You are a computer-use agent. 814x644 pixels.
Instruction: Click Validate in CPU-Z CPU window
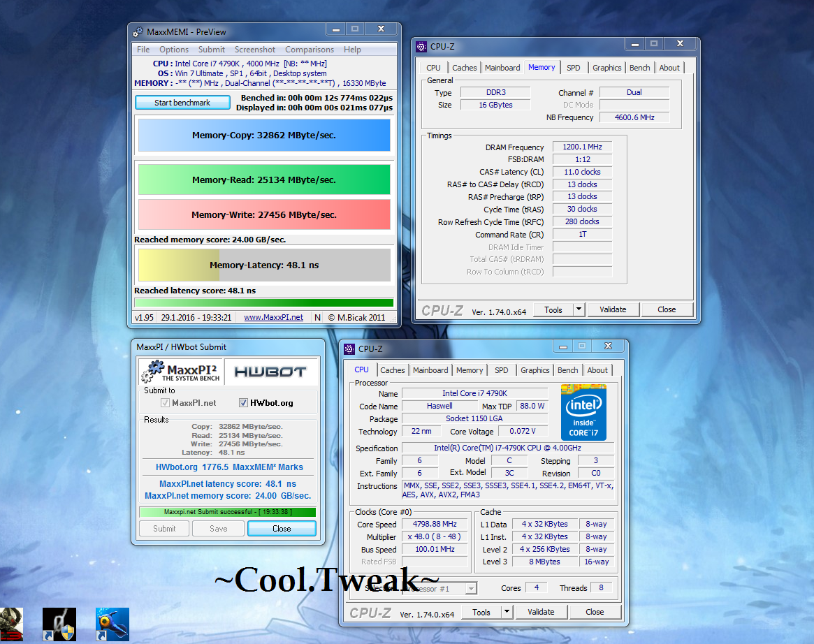(541, 613)
